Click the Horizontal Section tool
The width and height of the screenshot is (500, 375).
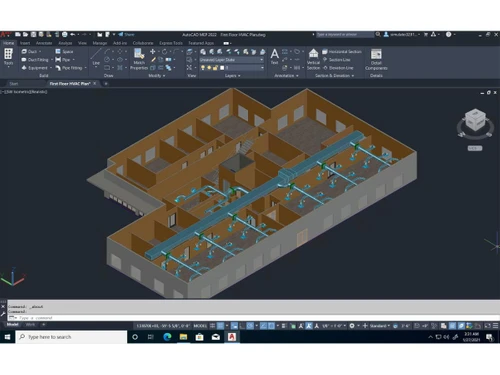[342, 52]
